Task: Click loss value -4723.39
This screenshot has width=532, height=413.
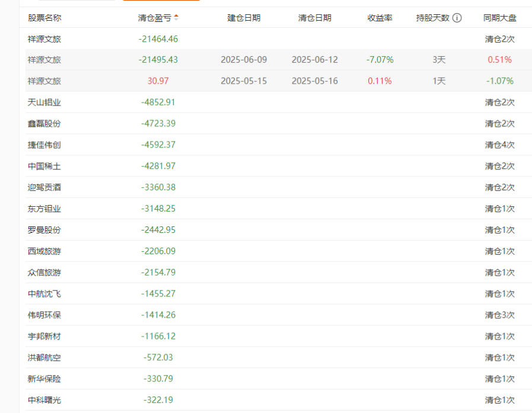Action: click(x=158, y=123)
